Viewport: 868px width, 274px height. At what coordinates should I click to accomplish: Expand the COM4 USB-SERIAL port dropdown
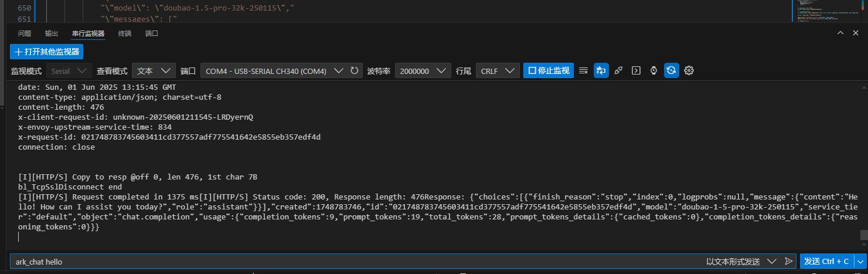(x=273, y=70)
